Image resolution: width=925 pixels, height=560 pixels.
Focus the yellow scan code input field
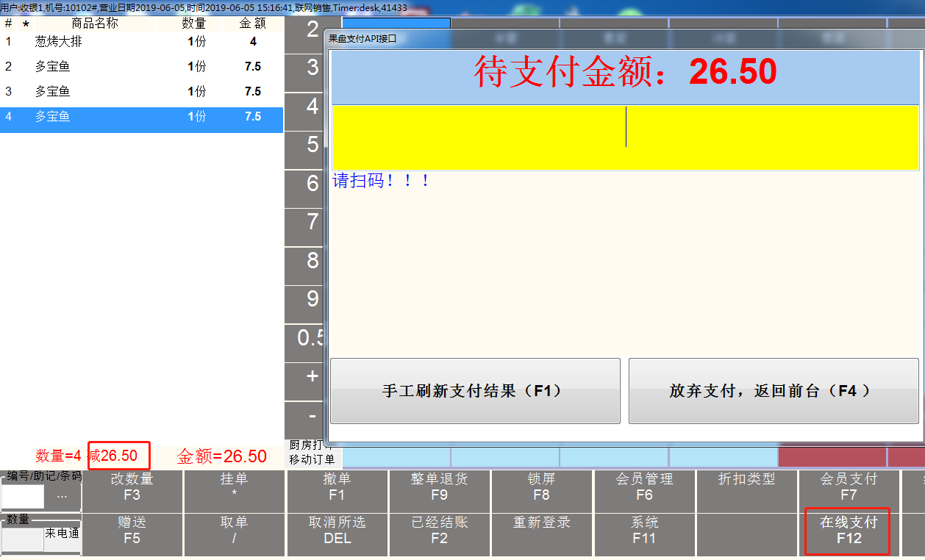pos(626,137)
